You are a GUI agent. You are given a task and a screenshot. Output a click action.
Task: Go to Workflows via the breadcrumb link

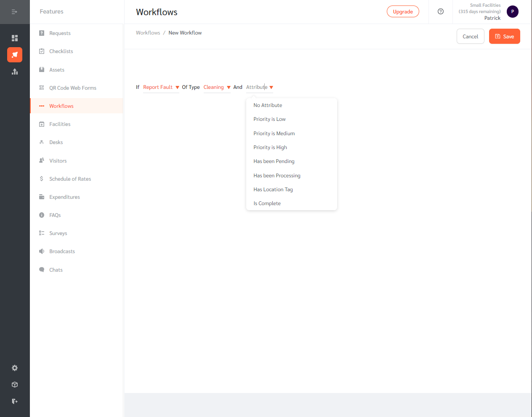click(x=148, y=32)
